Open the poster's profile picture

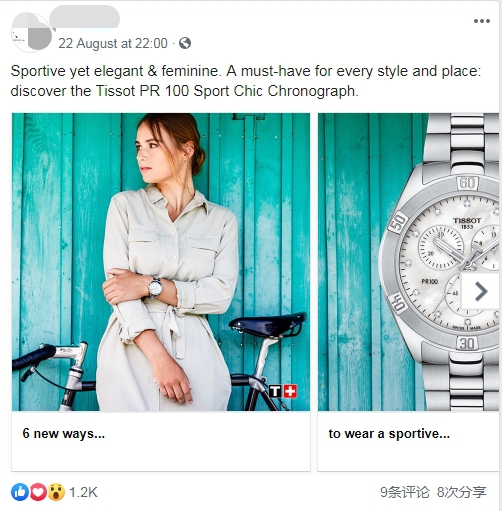(x=31, y=32)
